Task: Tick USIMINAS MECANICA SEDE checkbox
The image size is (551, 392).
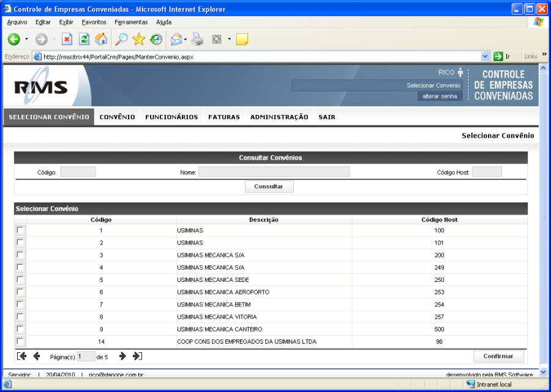Action: (x=20, y=279)
